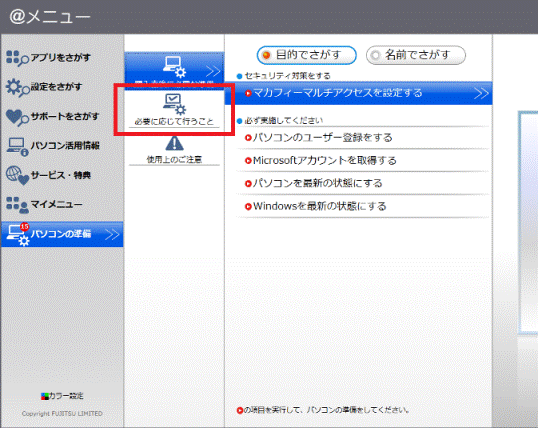Open 設定をさがす menu item
This screenshot has width=538, height=428.
62,87
